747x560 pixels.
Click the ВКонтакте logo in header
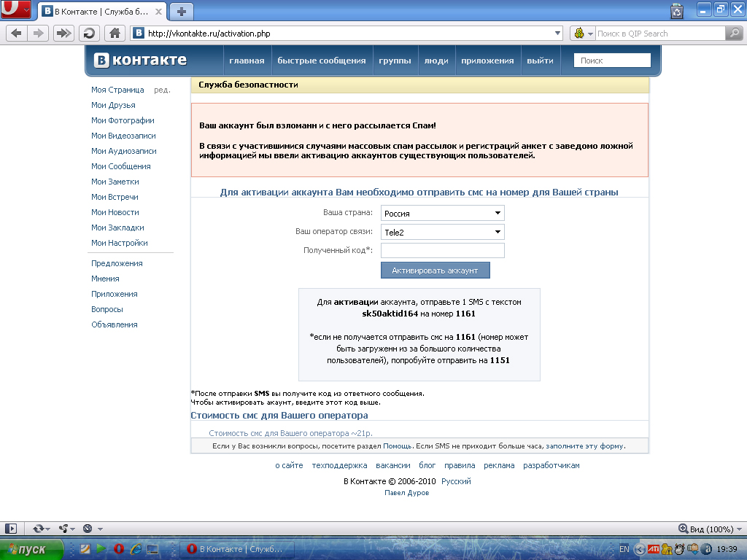140,60
